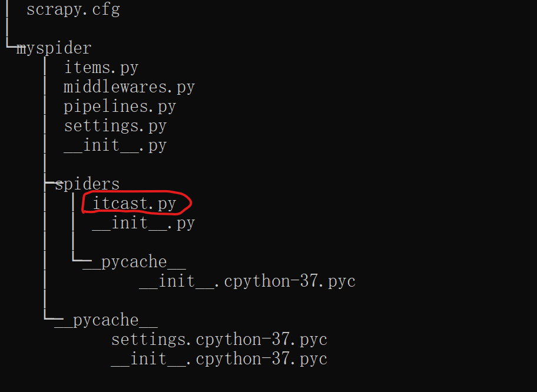Select the scrapy.cfg file entry
The width and height of the screenshot is (537, 392).
tap(73, 9)
